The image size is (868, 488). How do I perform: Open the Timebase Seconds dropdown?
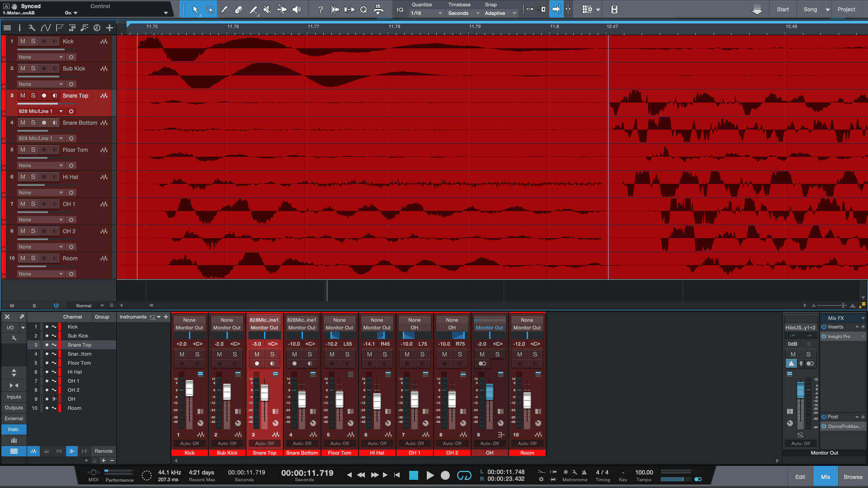[x=463, y=13]
